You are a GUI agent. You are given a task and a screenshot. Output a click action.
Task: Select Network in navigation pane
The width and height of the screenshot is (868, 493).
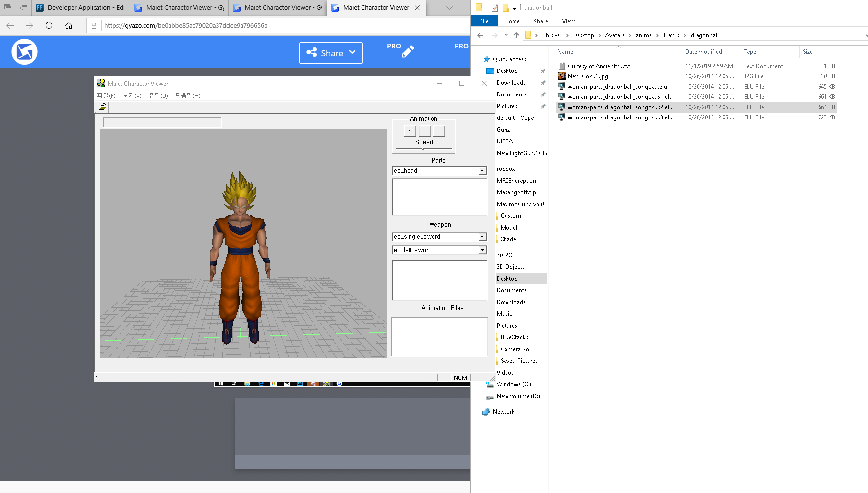coord(504,412)
